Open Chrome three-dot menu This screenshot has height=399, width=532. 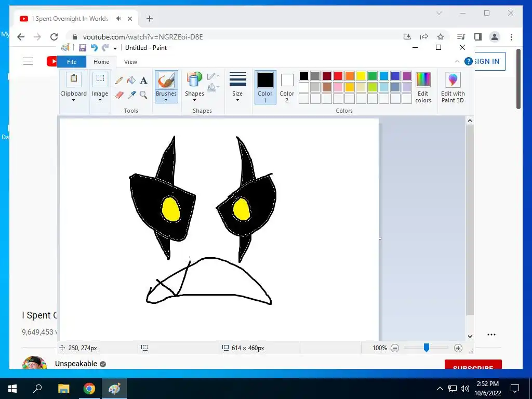click(511, 37)
